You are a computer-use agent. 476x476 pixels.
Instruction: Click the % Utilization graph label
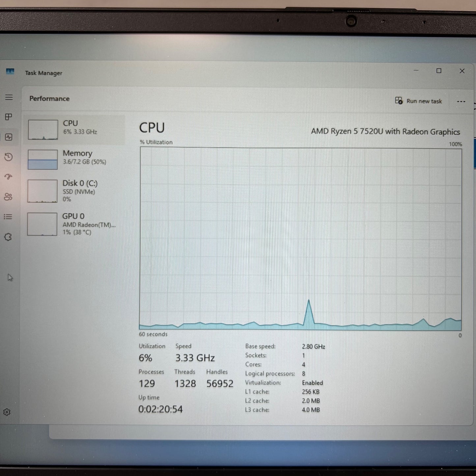(x=156, y=142)
